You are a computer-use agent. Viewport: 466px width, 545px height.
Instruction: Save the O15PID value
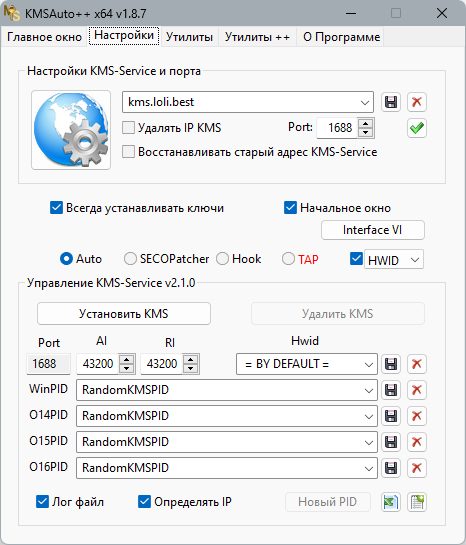[x=391, y=442]
